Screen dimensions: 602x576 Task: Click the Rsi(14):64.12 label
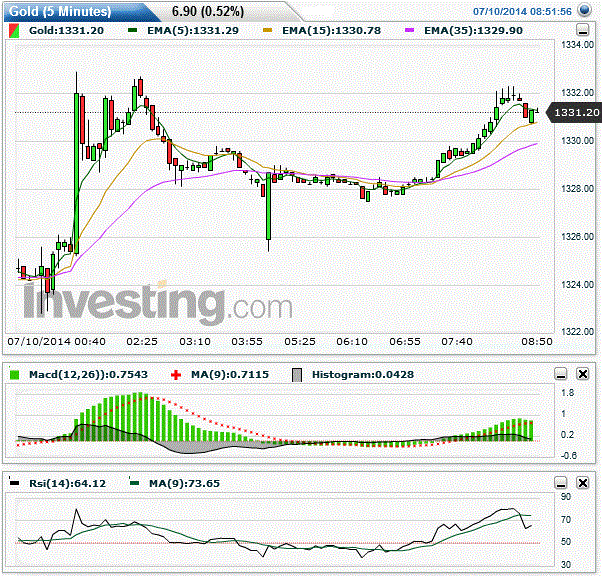coord(68,483)
